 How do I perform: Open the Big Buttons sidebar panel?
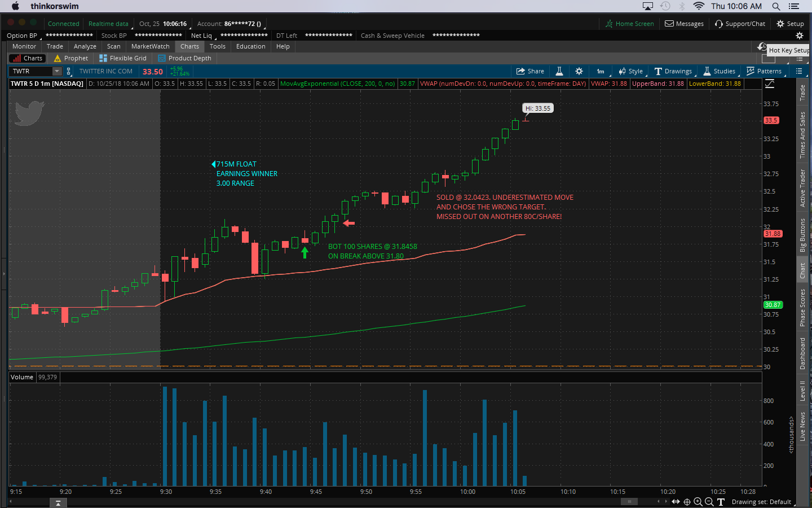802,235
